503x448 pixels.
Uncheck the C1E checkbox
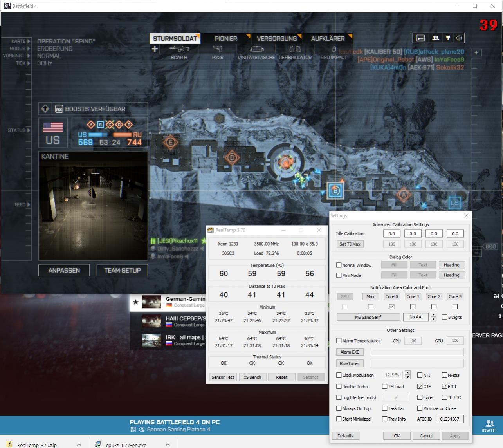tap(420, 387)
